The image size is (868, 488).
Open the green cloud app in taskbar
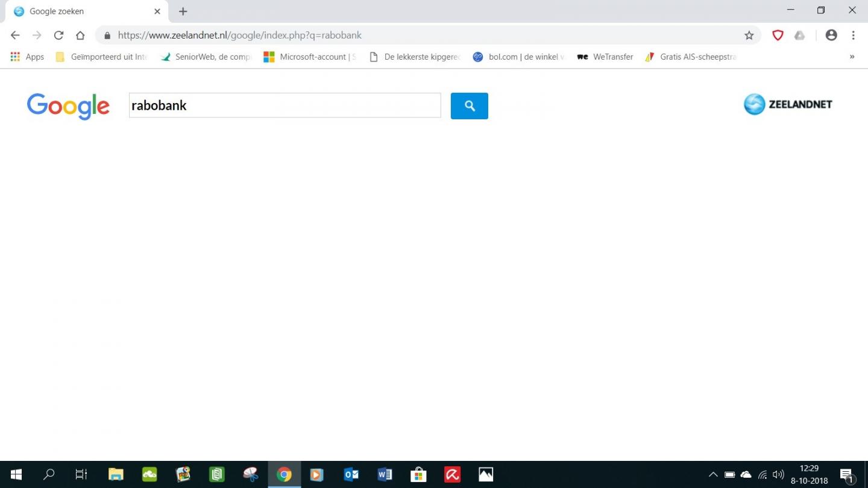(149, 475)
